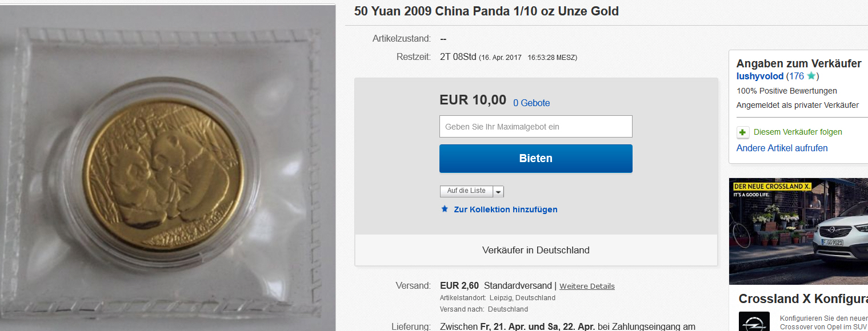
Task: Open Andere Artikel aufrufen link
Action: [x=782, y=148]
